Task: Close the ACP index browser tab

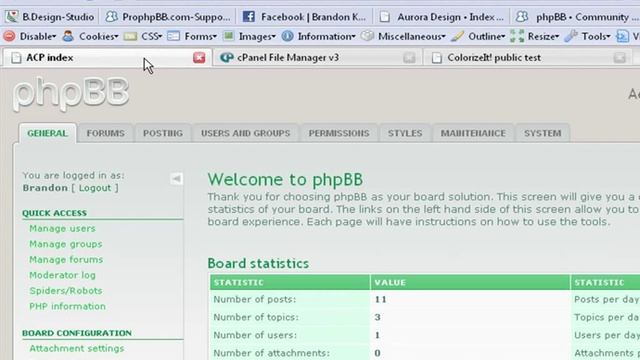Action: [x=199, y=58]
